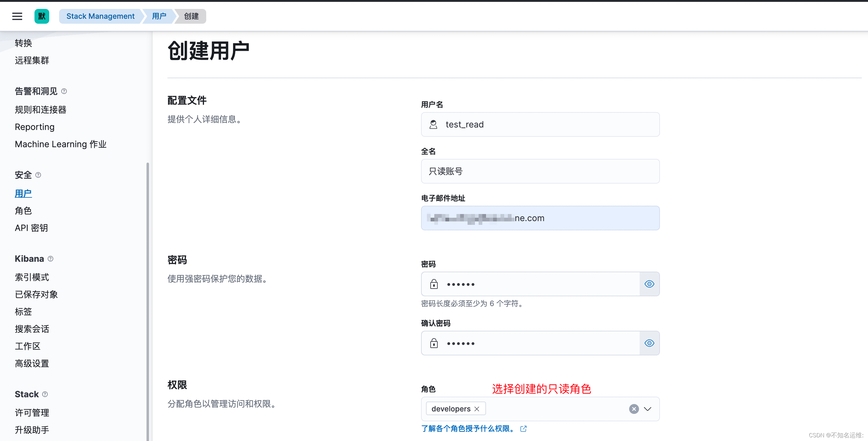The height and width of the screenshot is (441, 868).
Task: Click the clear roles selection icon
Action: tap(634, 408)
